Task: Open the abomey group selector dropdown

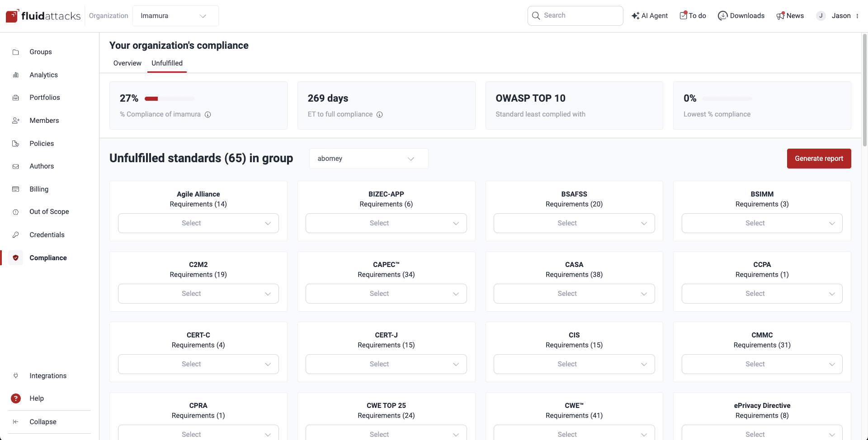Action: pyautogui.click(x=368, y=158)
